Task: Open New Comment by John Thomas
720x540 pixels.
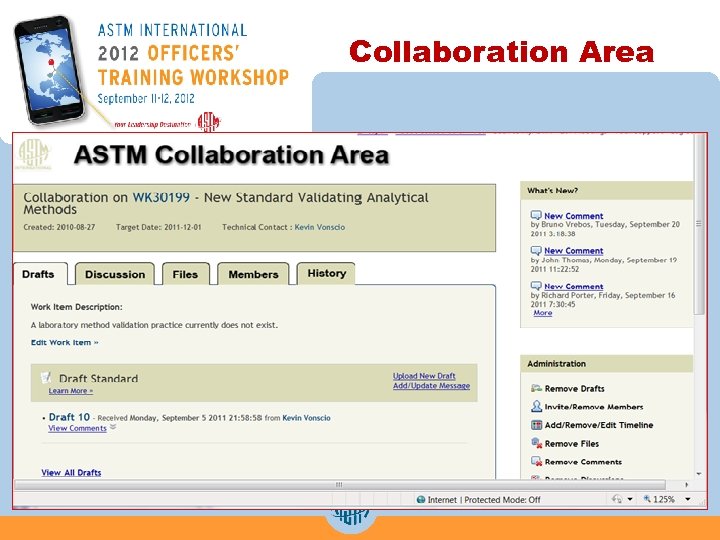Action: click(x=574, y=251)
